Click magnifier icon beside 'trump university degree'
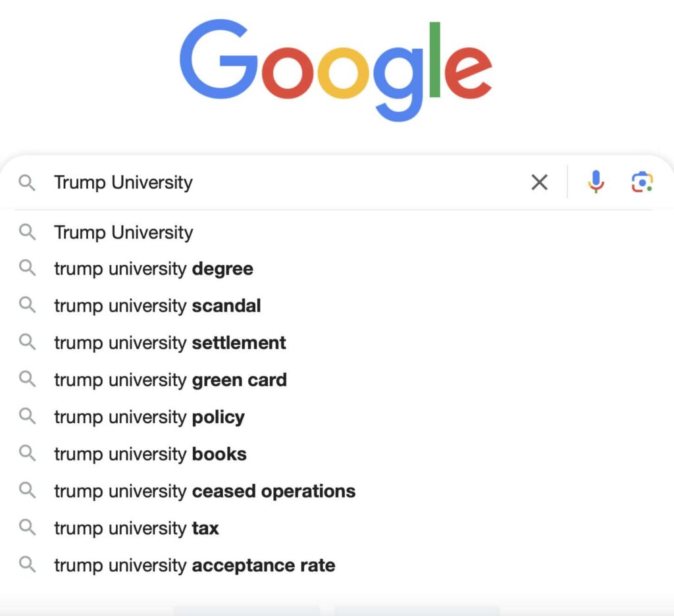Viewport: 674px width, 616px height. 27,268
